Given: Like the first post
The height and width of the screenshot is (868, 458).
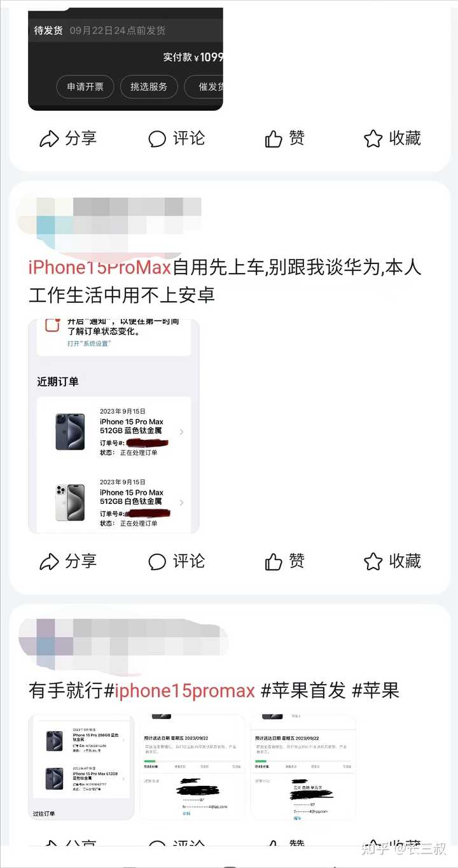Looking at the screenshot, I should point(284,139).
